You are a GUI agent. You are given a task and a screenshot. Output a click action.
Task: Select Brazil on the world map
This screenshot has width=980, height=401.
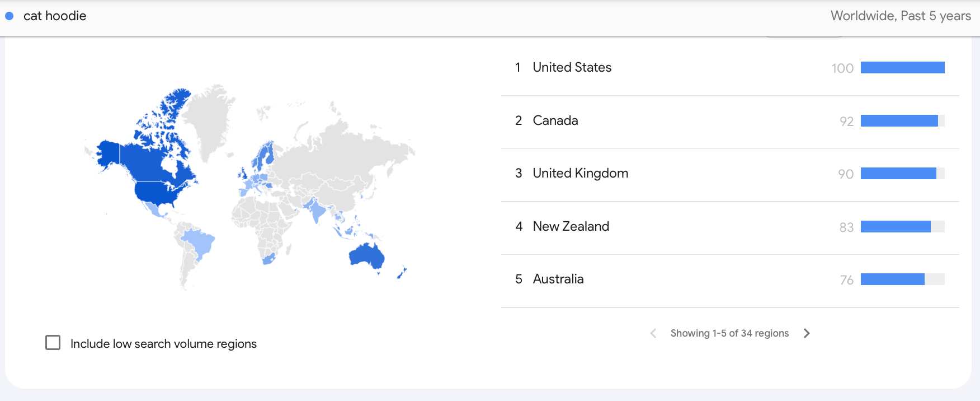click(x=200, y=241)
